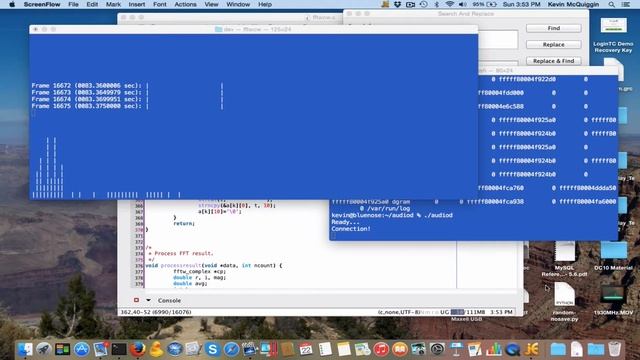Open the Help menu
Viewport: 640px width, 360px height.
pos(265,4)
